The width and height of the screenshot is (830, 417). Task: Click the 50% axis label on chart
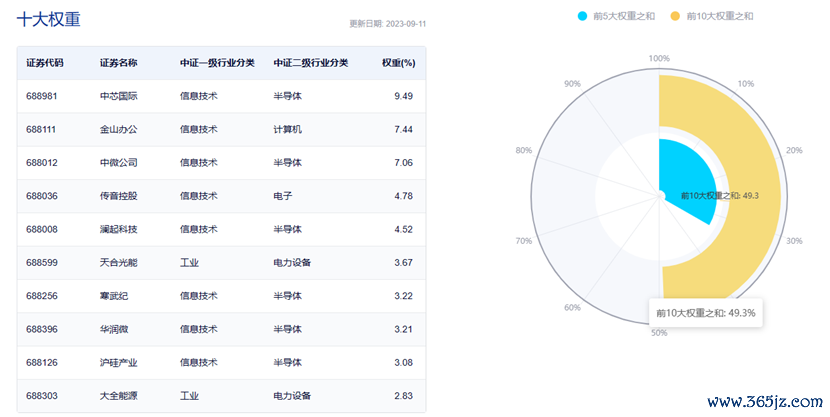click(x=659, y=333)
